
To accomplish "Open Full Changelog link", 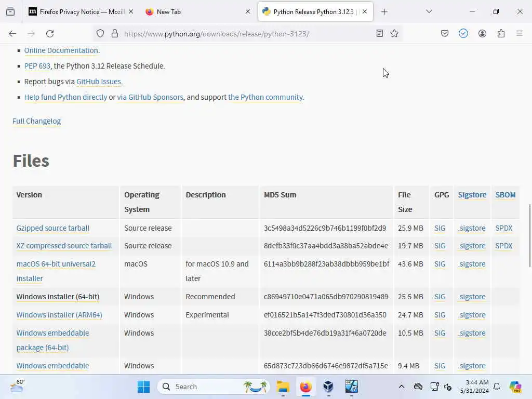I will pos(37,122).
